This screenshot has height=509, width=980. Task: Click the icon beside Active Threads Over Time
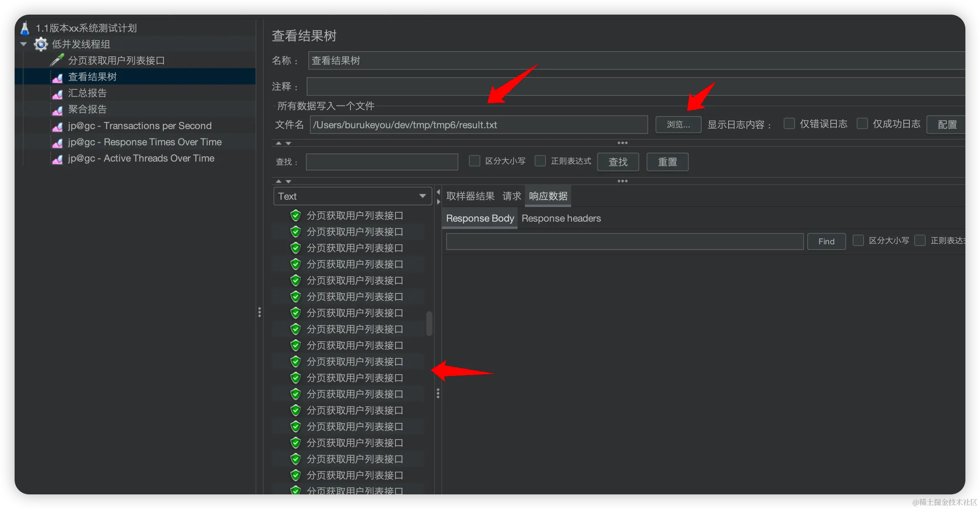tap(57, 159)
